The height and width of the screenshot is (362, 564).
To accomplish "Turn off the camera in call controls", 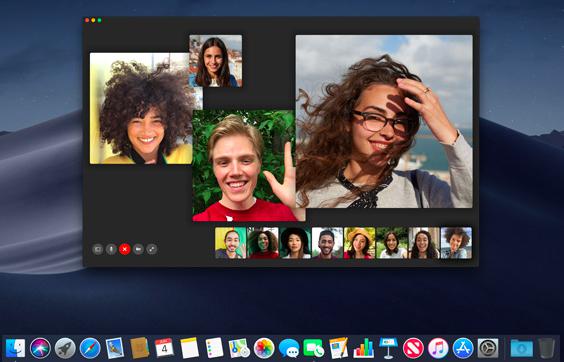I will coord(138,249).
